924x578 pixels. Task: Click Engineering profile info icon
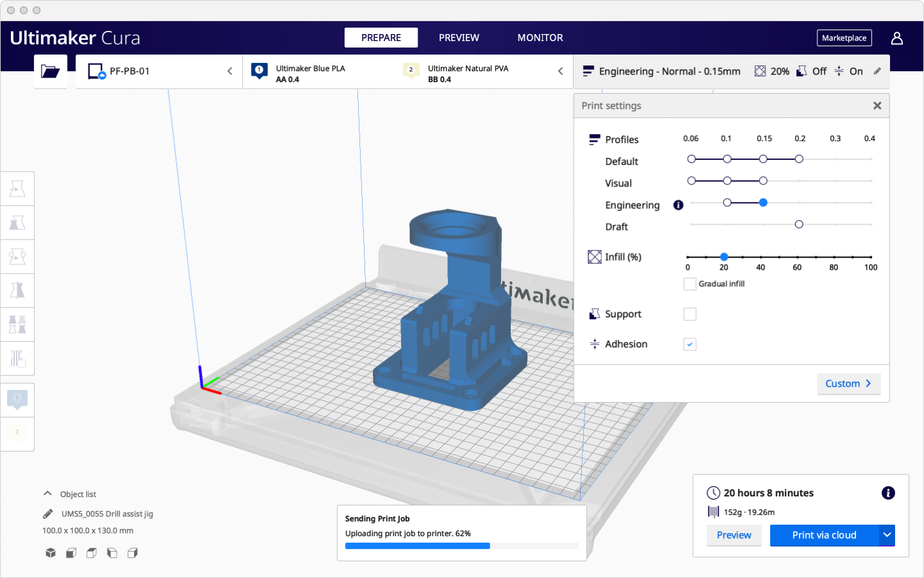tap(678, 206)
